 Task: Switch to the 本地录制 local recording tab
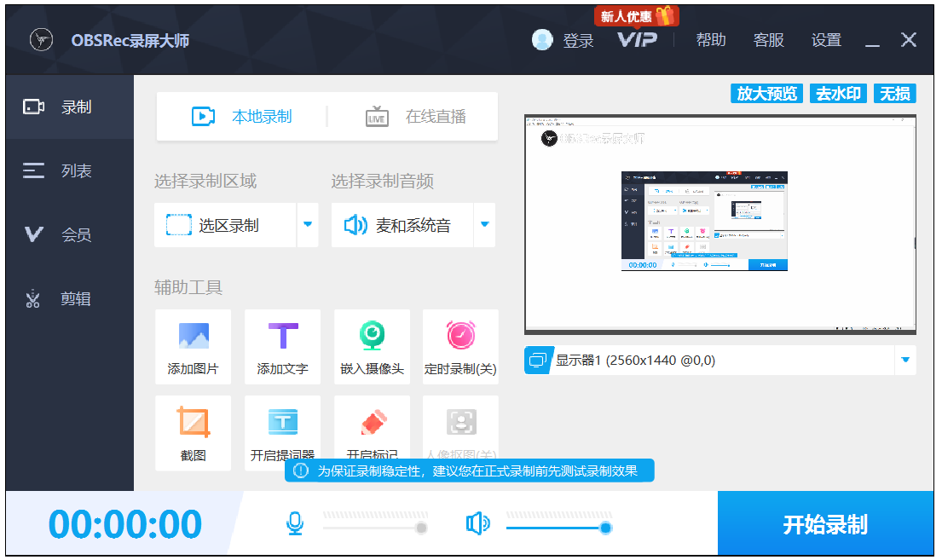pyautogui.click(x=242, y=117)
